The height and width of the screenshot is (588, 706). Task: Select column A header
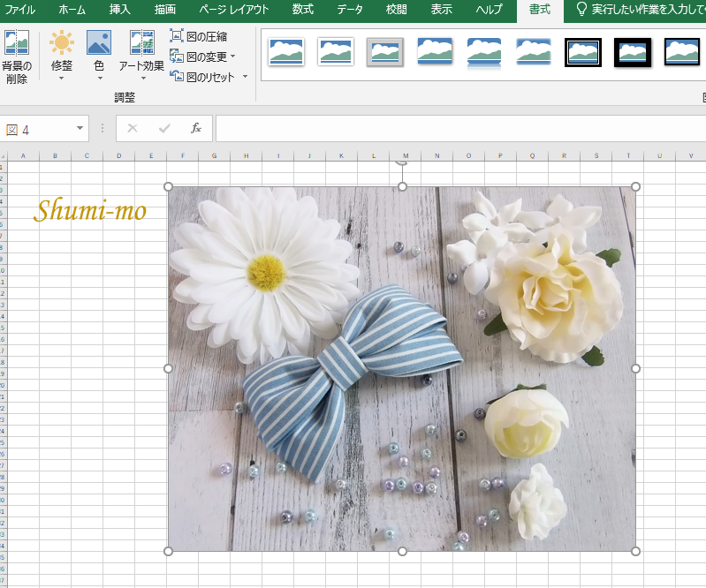tap(23, 156)
